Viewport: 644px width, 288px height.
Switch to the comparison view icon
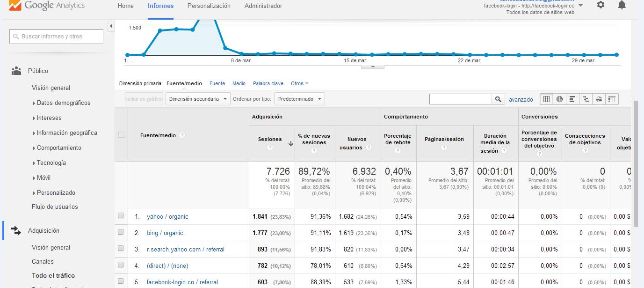coord(586,99)
